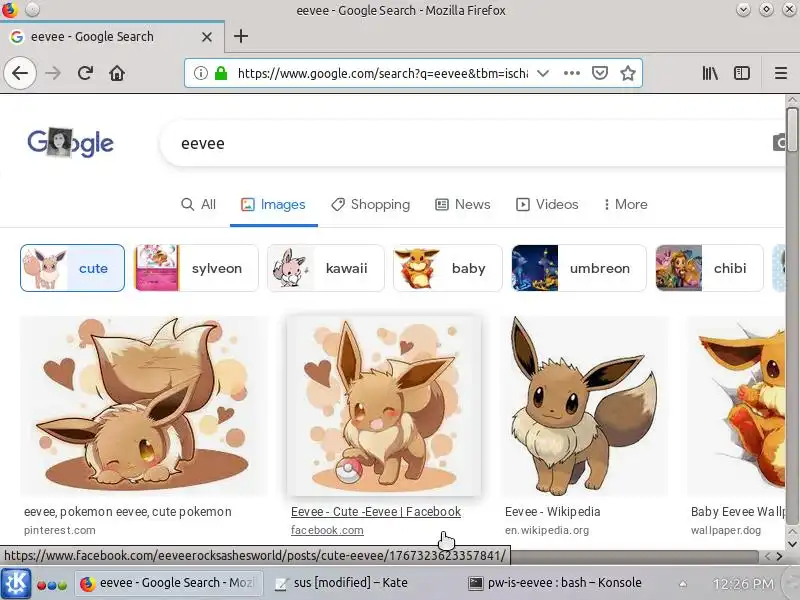This screenshot has height=600, width=800.
Task: Open the Baby Eevee wallpaper image
Action: tap(736, 406)
